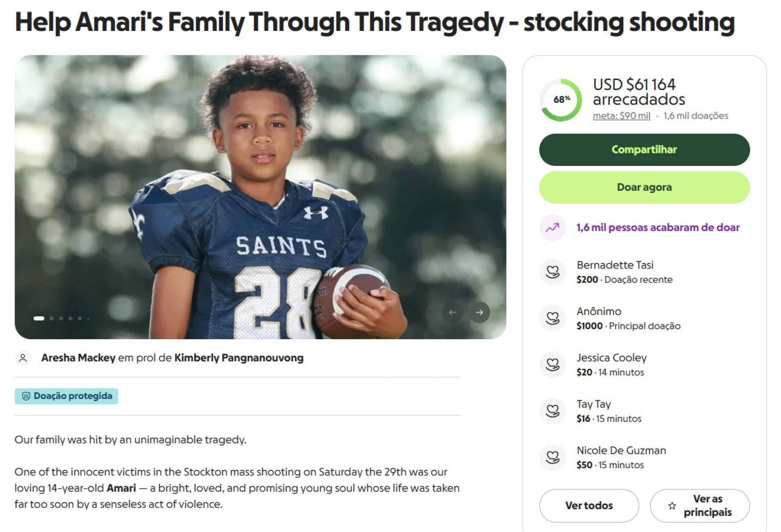This screenshot has height=532, width=781.
Task: Click the next photo arrow
Action: coord(479,312)
